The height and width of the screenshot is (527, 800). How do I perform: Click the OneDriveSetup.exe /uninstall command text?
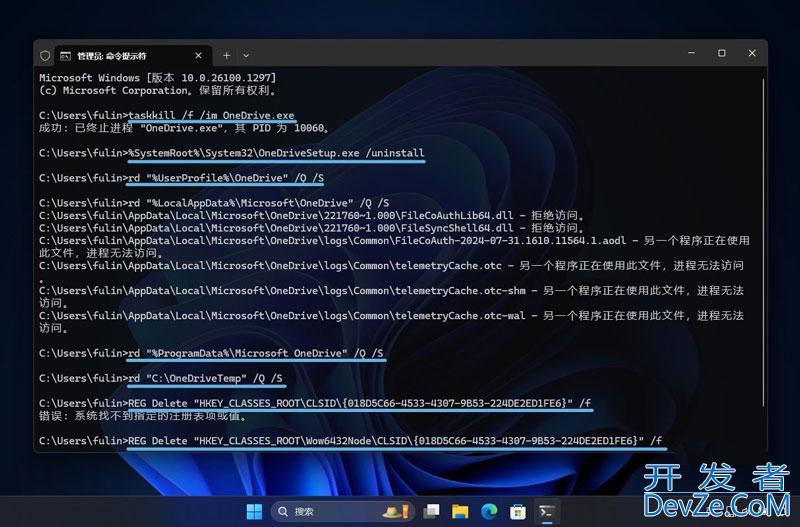pyautogui.click(x=276, y=153)
